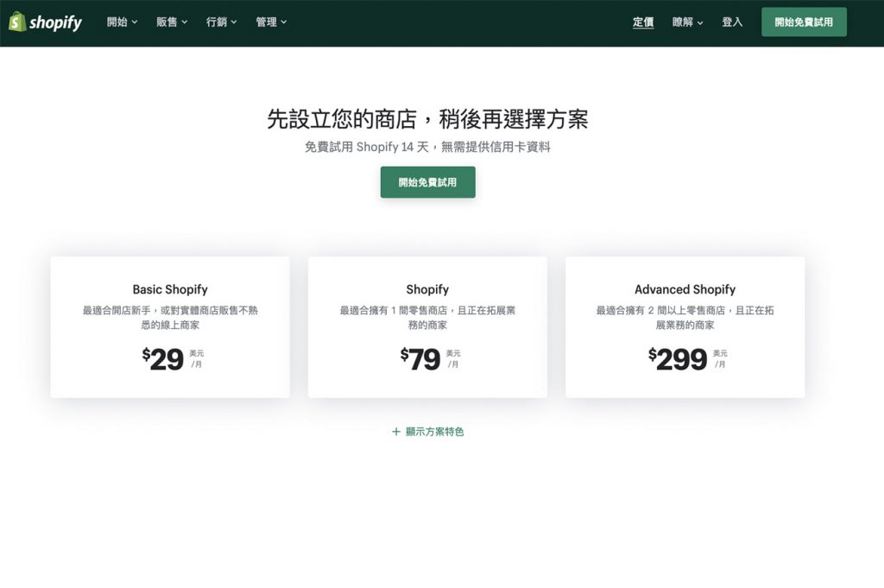The width and height of the screenshot is (884, 588).
Task: Click the headline 先設立您的商店，稍後再選擇方案
Action: click(x=427, y=119)
